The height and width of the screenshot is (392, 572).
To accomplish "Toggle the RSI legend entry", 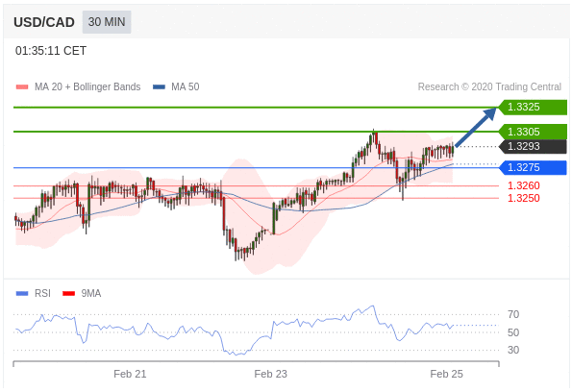I will tap(34, 293).
